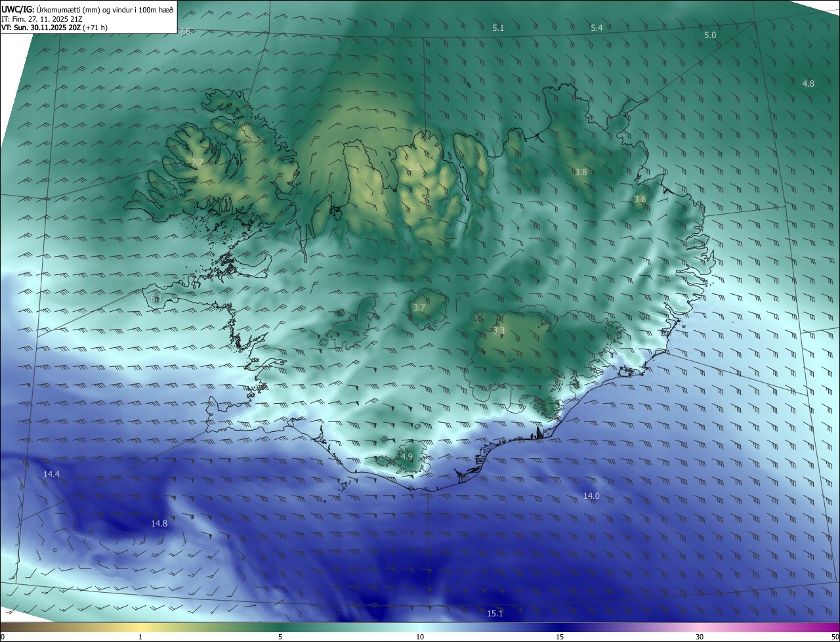Click the colorbar tick labeled 15

[x=560, y=637]
